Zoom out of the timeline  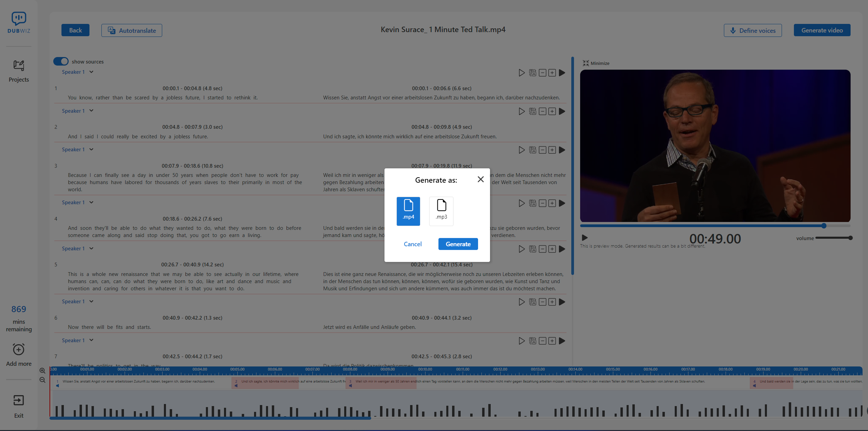[42, 380]
